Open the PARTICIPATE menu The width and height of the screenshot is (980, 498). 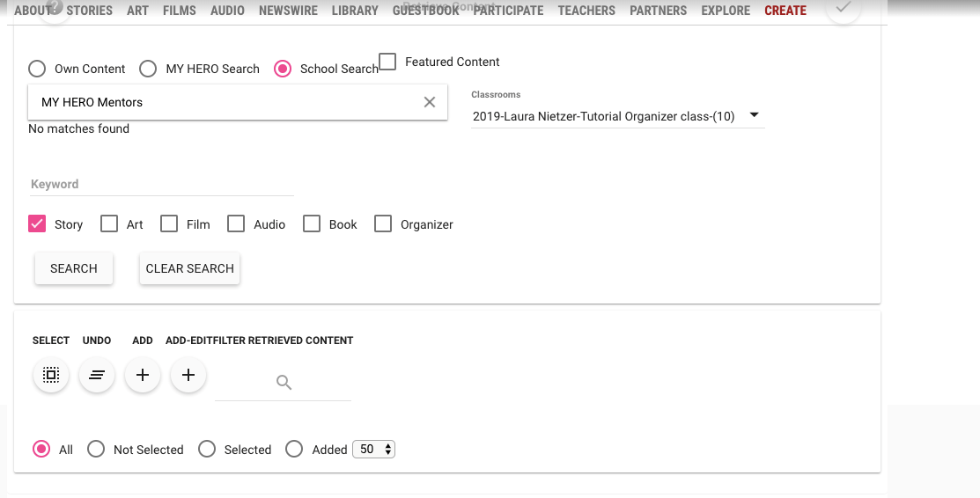(509, 11)
